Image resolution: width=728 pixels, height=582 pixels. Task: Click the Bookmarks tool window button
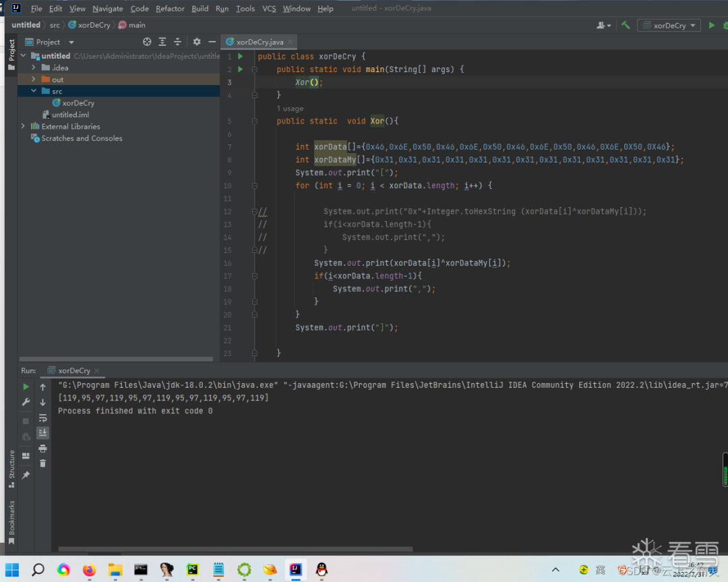pyautogui.click(x=11, y=519)
